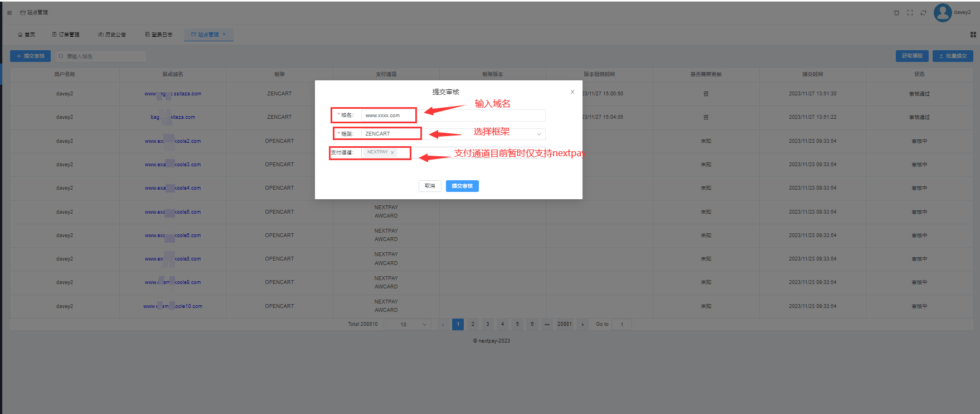Open the domain link ending koole8.com
This screenshot has height=414, width=980.
[173, 259]
